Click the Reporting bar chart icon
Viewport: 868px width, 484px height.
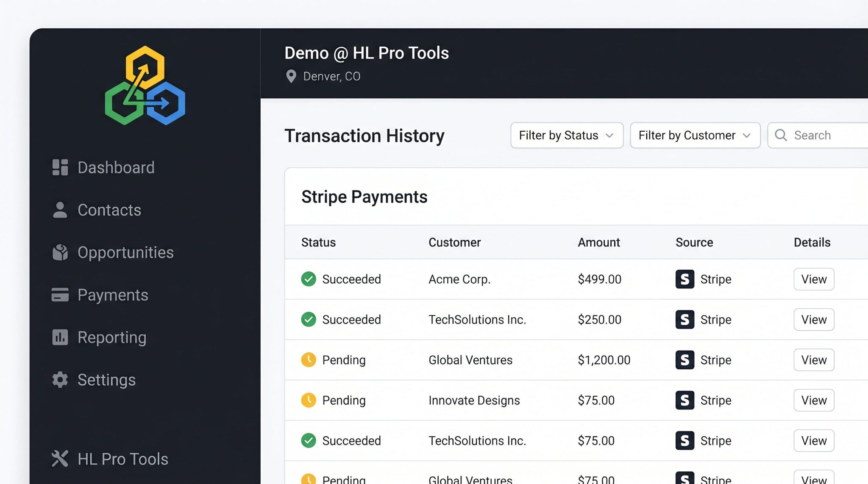tap(60, 337)
